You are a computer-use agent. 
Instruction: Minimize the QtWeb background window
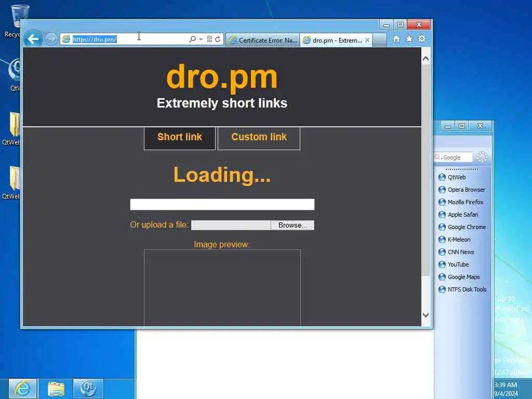(x=448, y=126)
